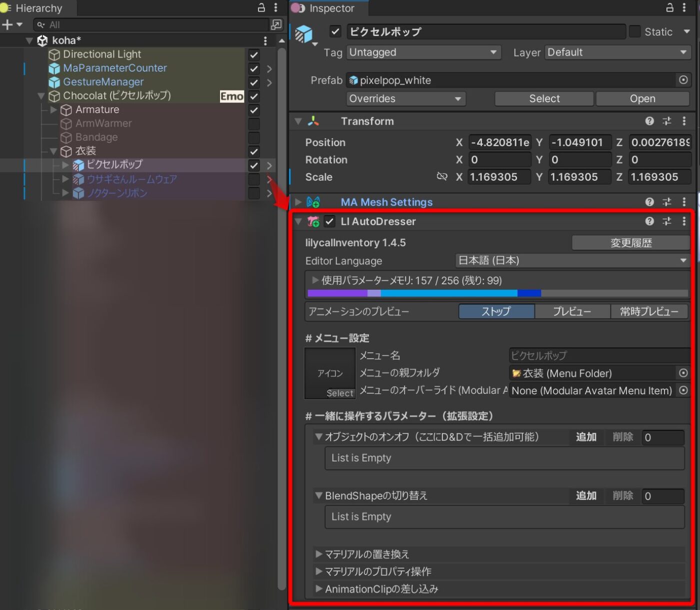
Task: Click the 変更履歴 button
Action: click(630, 242)
